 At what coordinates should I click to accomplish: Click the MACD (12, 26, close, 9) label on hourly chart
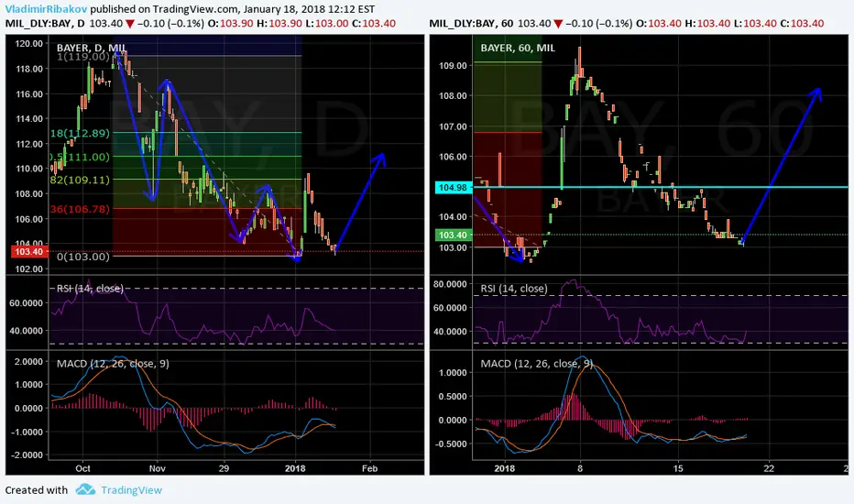(536, 364)
